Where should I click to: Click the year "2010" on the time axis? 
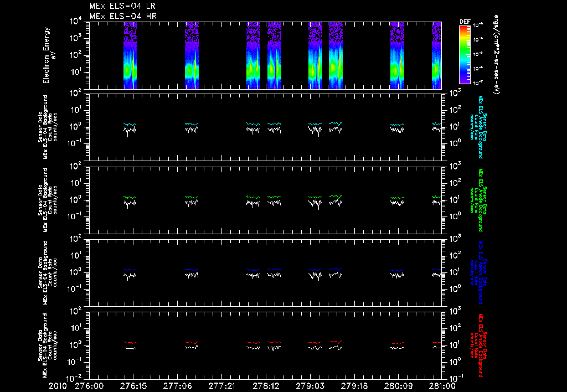(58, 386)
